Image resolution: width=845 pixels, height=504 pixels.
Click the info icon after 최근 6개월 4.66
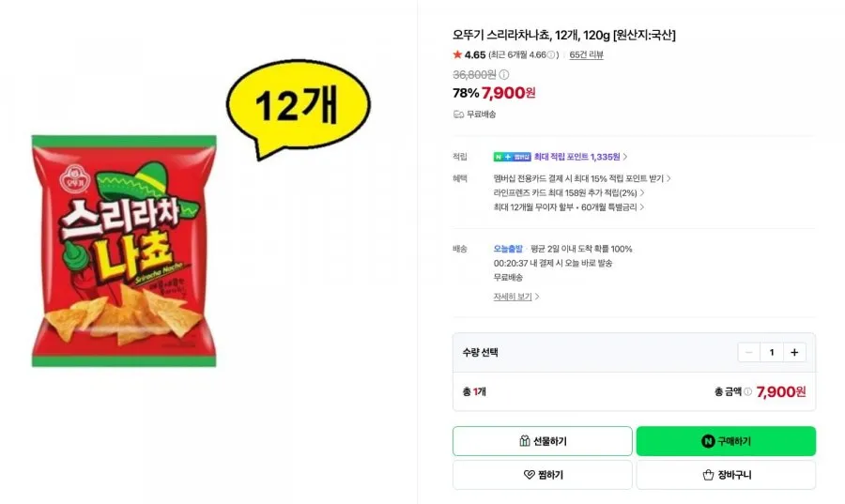click(x=551, y=55)
